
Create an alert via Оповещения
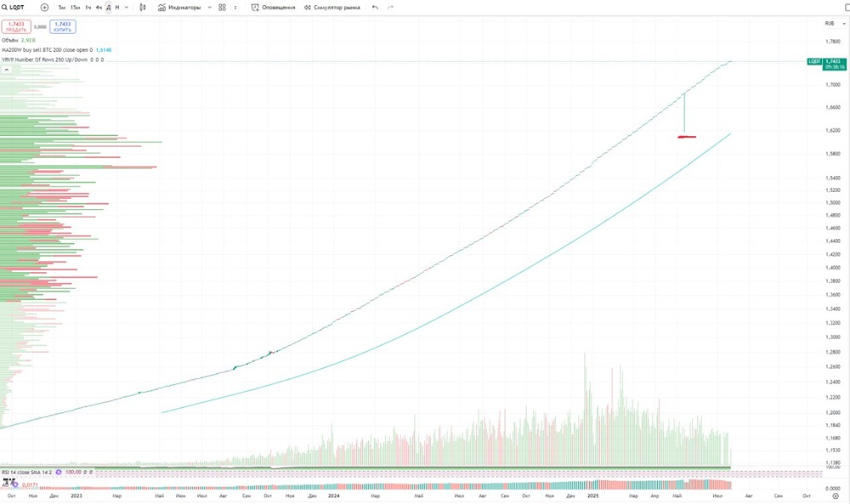[x=273, y=8]
